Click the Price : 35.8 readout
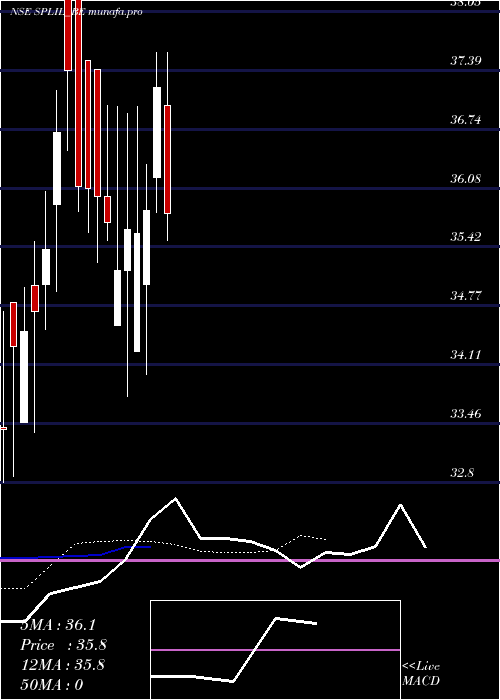The height and width of the screenshot is (700, 500). [63, 645]
